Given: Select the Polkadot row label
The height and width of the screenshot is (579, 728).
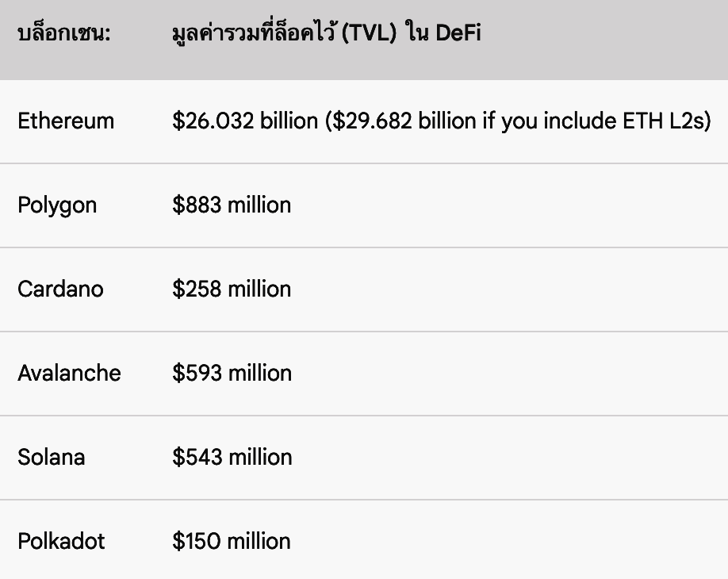Looking at the screenshot, I should pyautogui.click(x=61, y=541).
